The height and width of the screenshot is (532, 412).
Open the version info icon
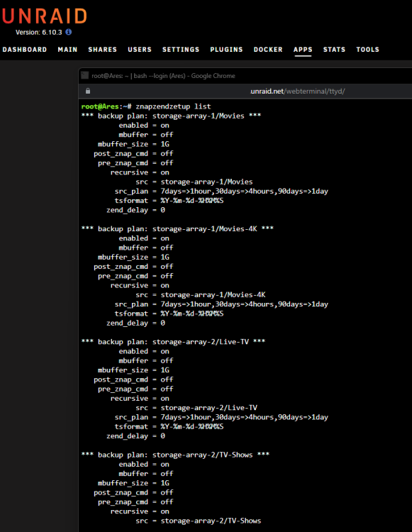coord(69,32)
